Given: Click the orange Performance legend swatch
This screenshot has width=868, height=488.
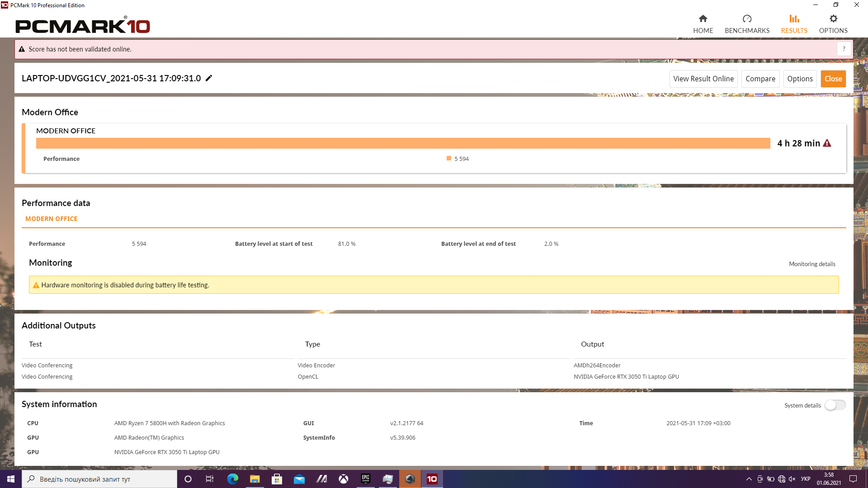Looking at the screenshot, I should coord(449,158).
